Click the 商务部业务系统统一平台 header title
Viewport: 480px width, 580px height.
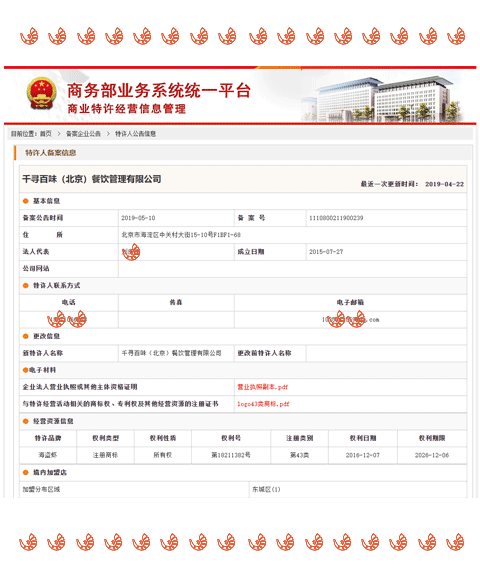coord(159,90)
